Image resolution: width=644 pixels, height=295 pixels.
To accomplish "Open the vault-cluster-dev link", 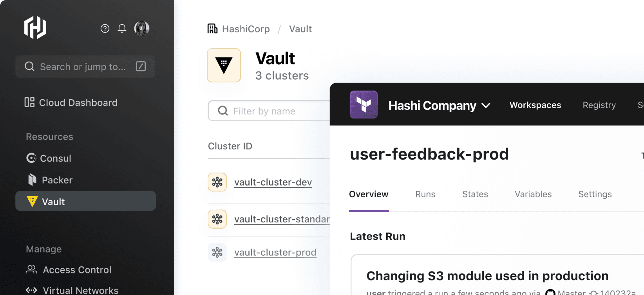I will tap(273, 182).
